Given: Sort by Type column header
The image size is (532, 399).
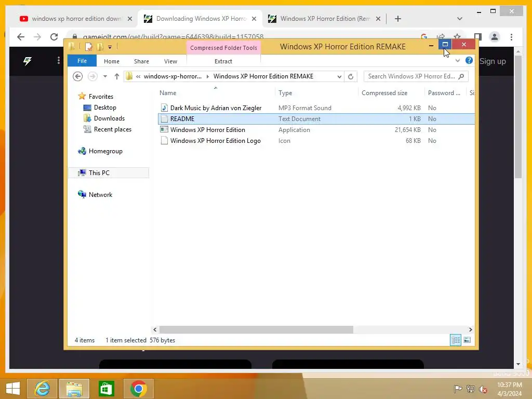Looking at the screenshot, I should point(285,93).
